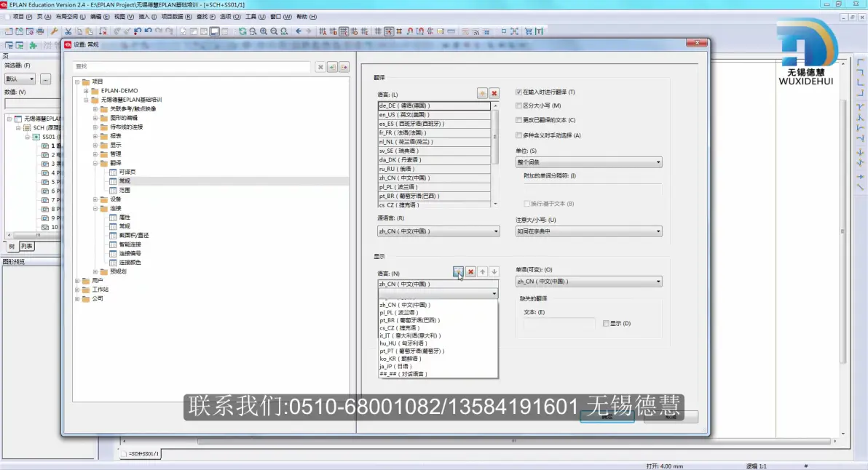Collapse the 连接 folder in settings tree
The height and width of the screenshot is (470, 868).
(x=95, y=209)
